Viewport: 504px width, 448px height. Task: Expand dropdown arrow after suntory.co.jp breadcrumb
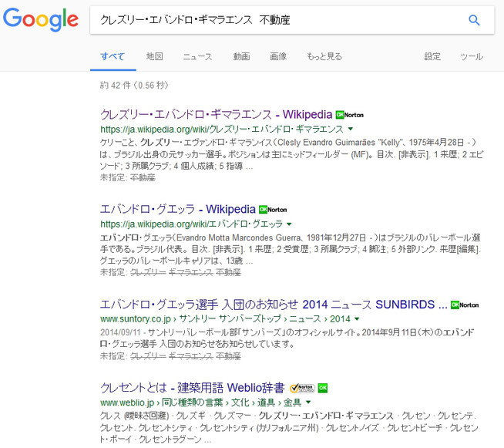click(357, 318)
